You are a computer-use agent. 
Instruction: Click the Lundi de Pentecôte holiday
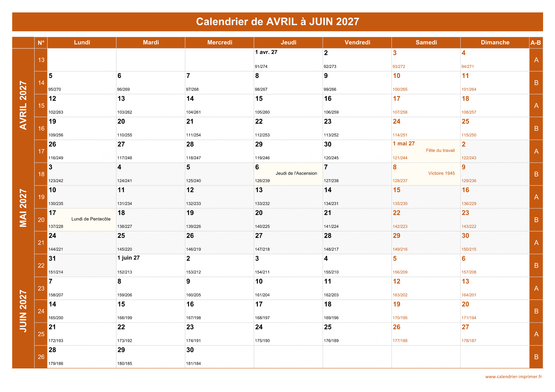91,219
